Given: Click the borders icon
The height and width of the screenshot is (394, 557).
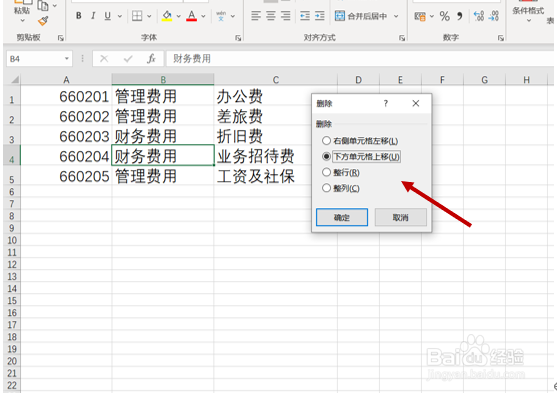Looking at the screenshot, I should pyautogui.click(x=137, y=16).
